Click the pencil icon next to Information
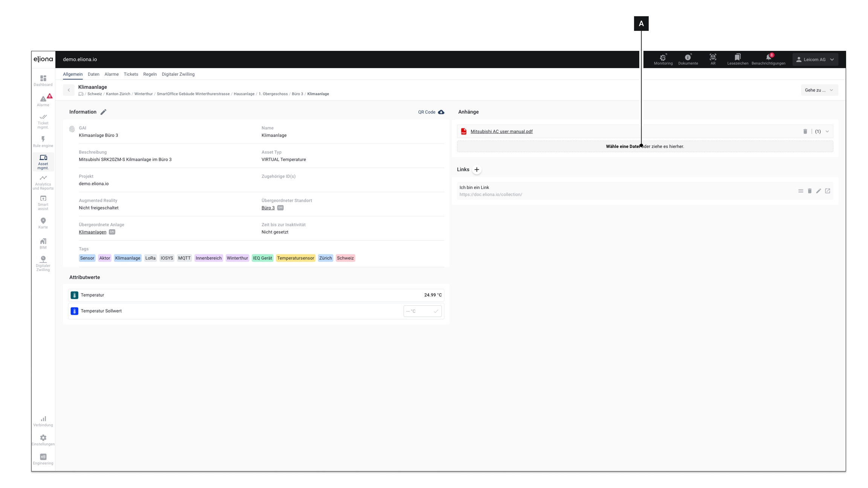The image size is (868, 488). pyautogui.click(x=103, y=112)
